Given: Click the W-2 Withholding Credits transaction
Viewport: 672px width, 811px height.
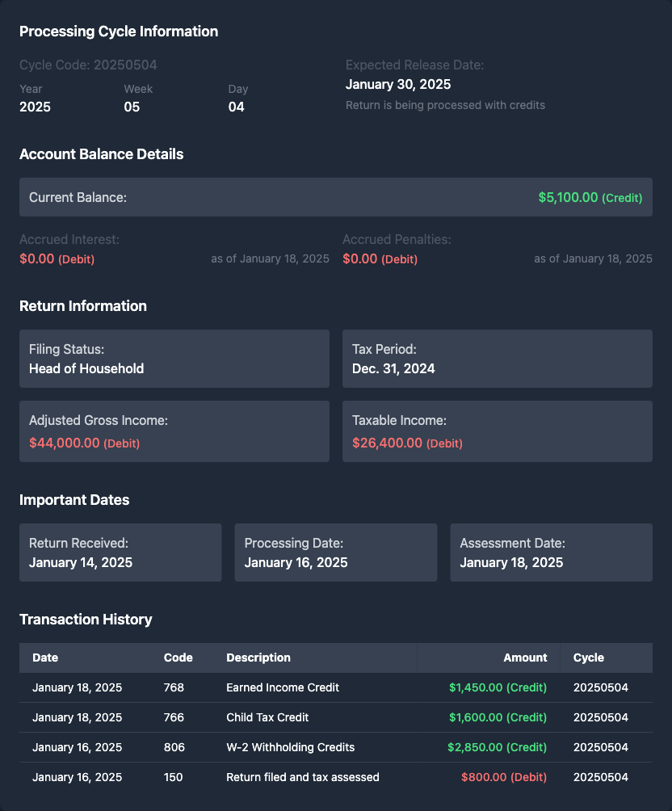Looking at the screenshot, I should (x=290, y=747).
